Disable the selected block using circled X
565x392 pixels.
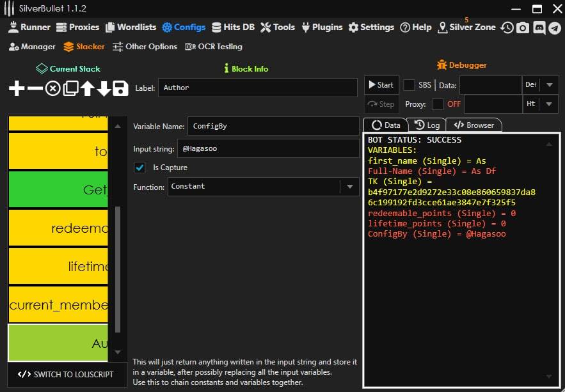tap(53, 88)
